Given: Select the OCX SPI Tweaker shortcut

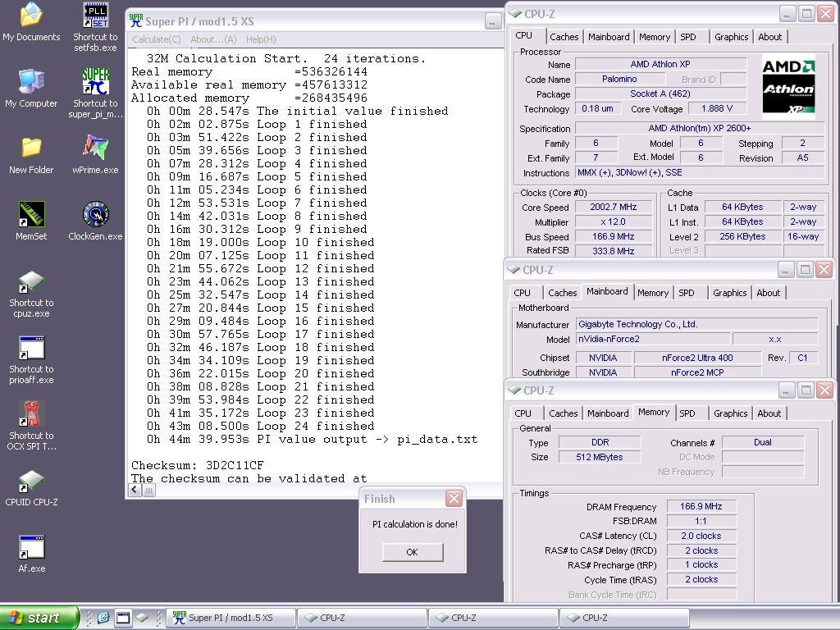Looking at the screenshot, I should point(31,427).
